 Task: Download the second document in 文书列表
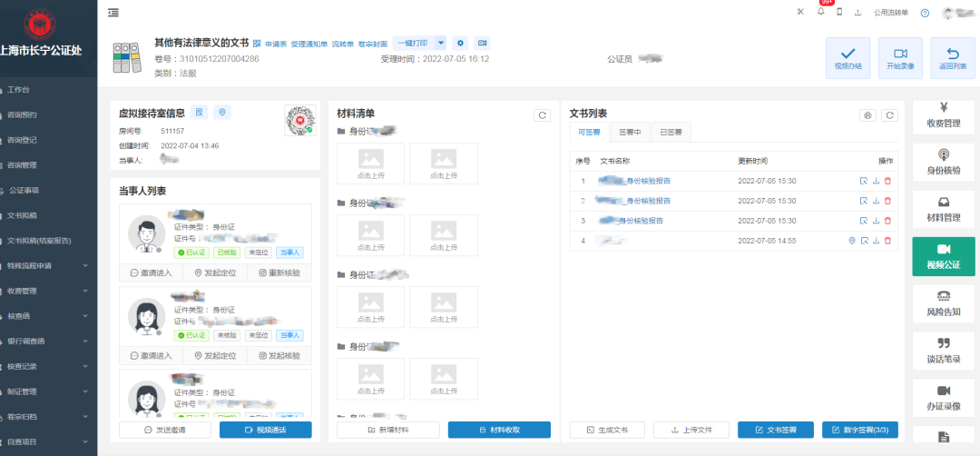pyautogui.click(x=876, y=201)
